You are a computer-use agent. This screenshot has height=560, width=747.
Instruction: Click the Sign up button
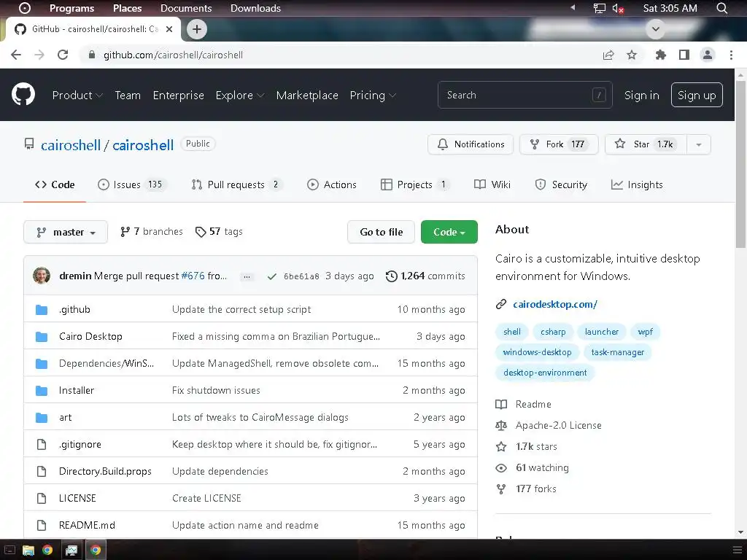pyautogui.click(x=697, y=95)
